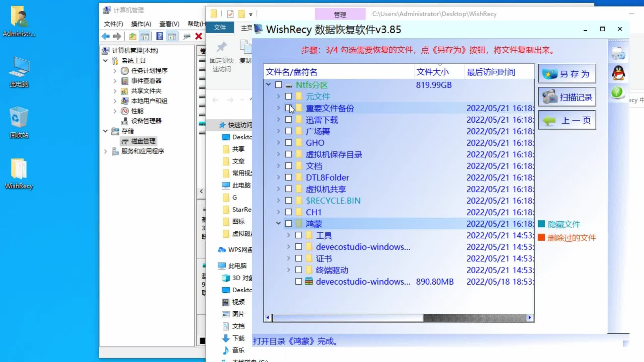Click the help icon in Computer Management toolbar

point(160,36)
